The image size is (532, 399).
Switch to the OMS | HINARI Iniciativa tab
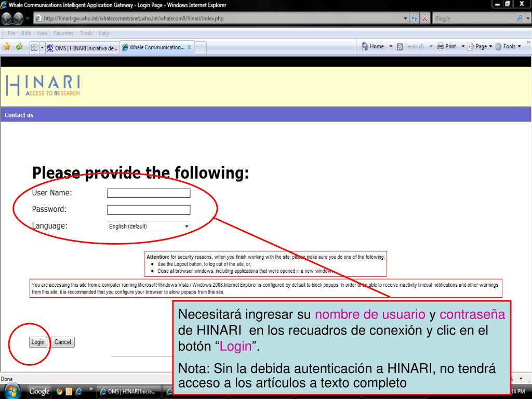pos(83,48)
